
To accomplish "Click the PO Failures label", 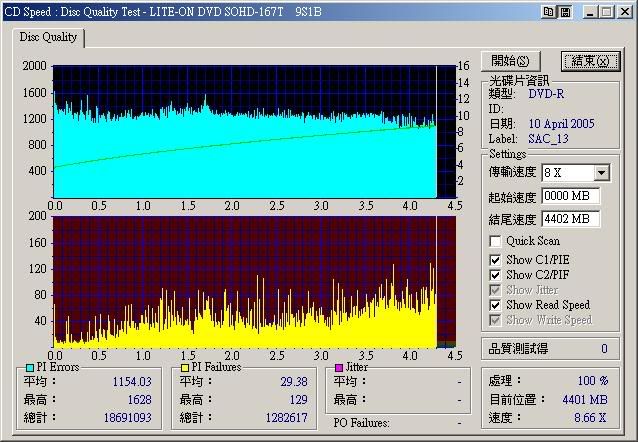I will point(361,423).
